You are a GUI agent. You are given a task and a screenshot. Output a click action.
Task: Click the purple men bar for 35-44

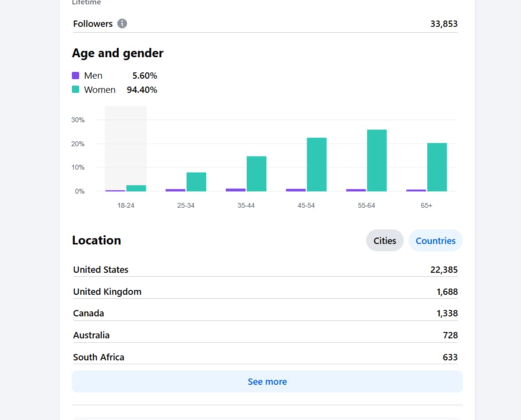point(236,190)
